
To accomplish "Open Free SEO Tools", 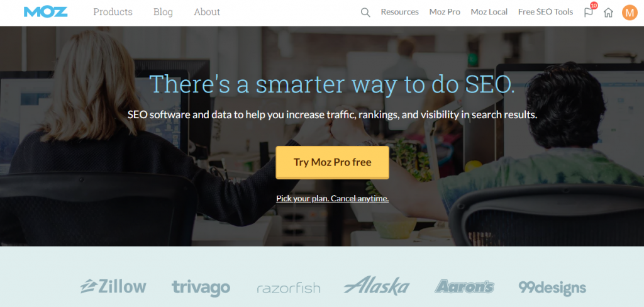I will coord(545,12).
